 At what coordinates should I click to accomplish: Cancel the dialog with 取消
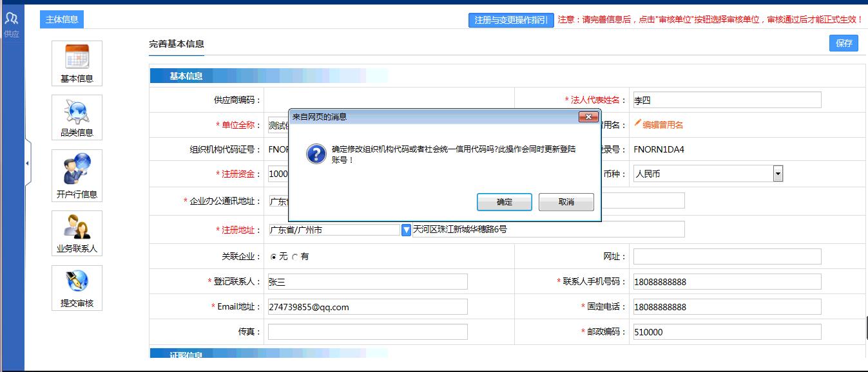pyautogui.click(x=566, y=201)
